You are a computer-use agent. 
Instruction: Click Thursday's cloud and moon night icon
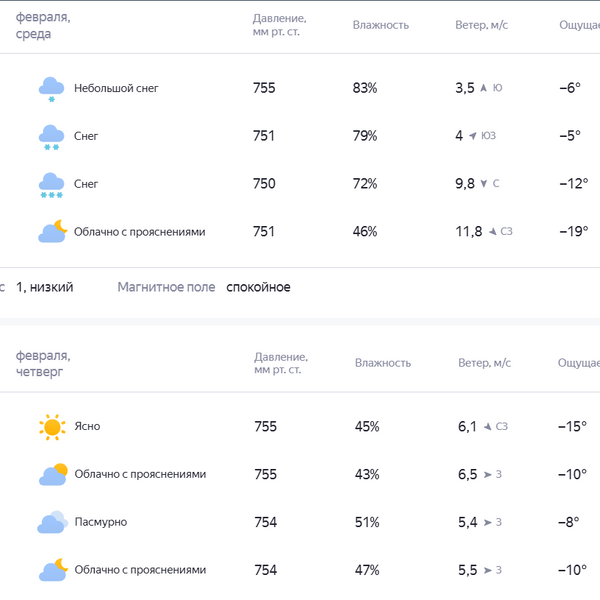pyautogui.click(x=52, y=570)
